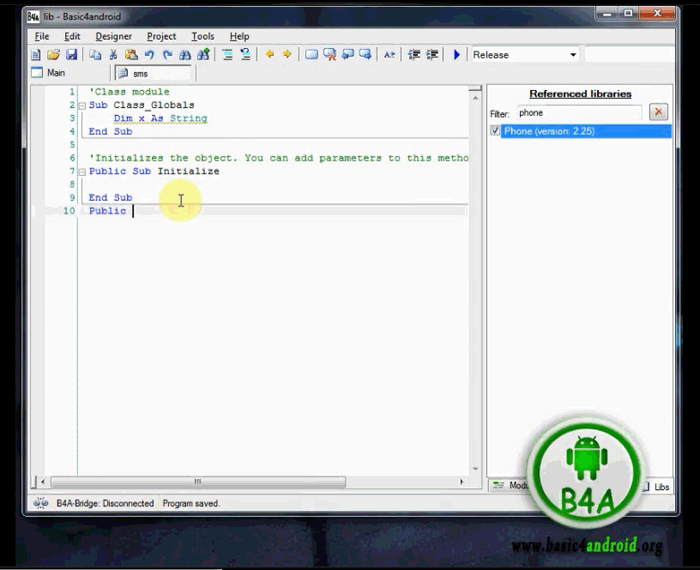This screenshot has height=570, width=700.
Task: Collapse the Initialize sub block
Action: pyautogui.click(x=81, y=171)
